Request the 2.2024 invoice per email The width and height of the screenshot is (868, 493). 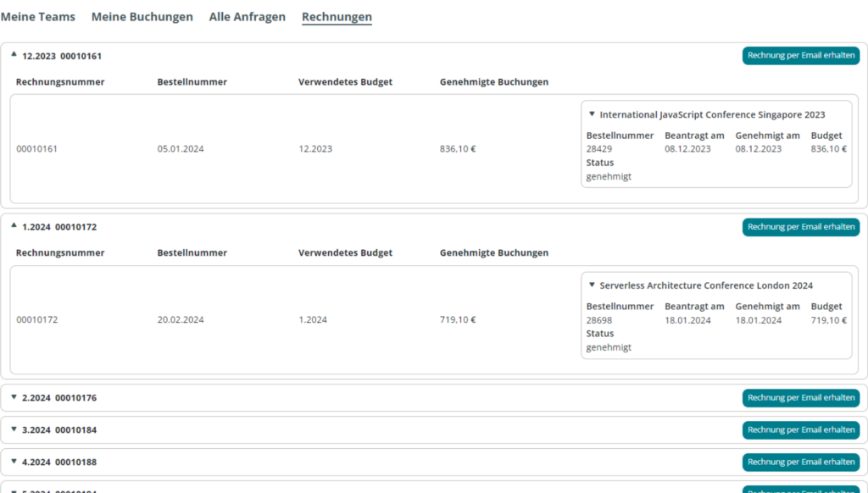(800, 397)
